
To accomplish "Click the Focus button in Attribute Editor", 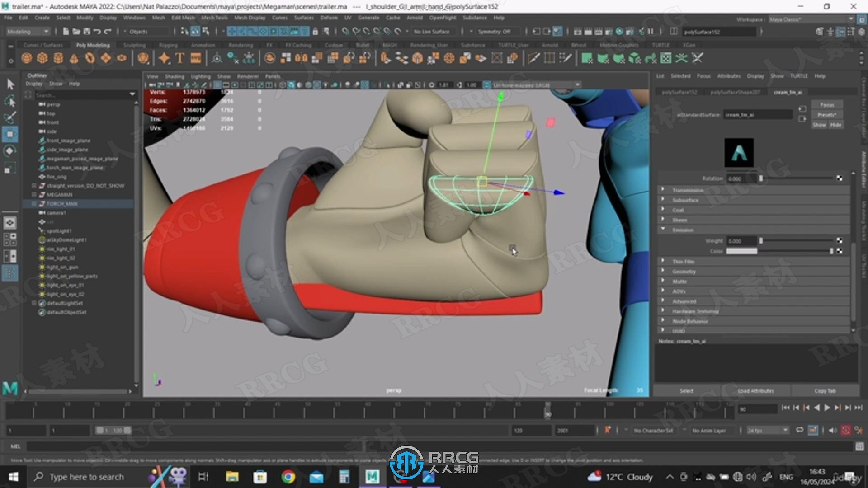I will [827, 105].
